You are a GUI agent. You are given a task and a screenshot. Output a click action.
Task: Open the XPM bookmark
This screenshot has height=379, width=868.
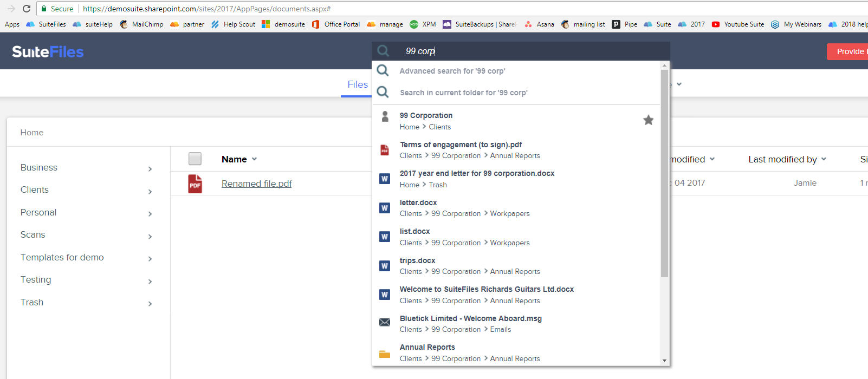coord(423,24)
